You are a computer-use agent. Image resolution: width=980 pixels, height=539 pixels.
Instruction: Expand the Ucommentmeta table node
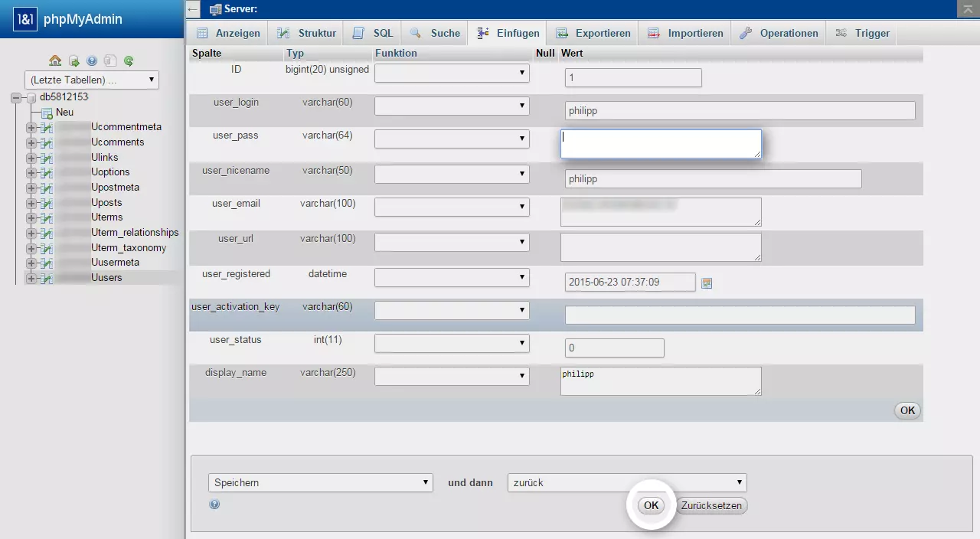click(x=31, y=127)
